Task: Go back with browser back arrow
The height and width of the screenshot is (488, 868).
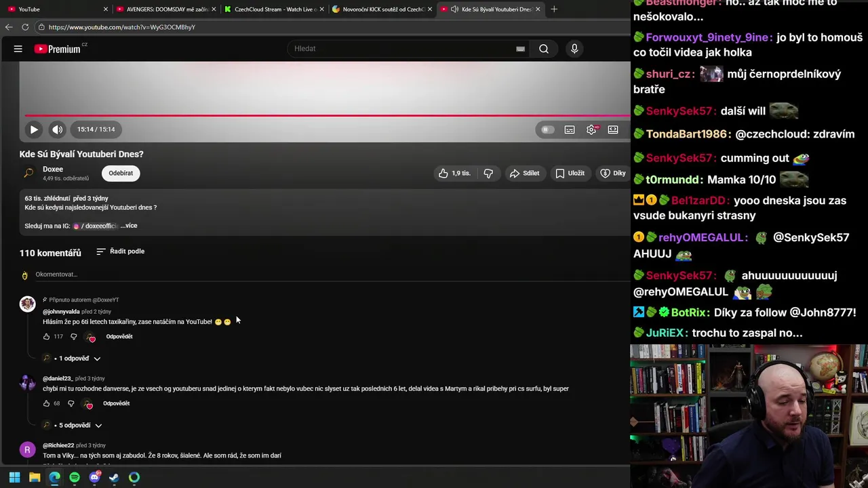Action: click(x=9, y=27)
